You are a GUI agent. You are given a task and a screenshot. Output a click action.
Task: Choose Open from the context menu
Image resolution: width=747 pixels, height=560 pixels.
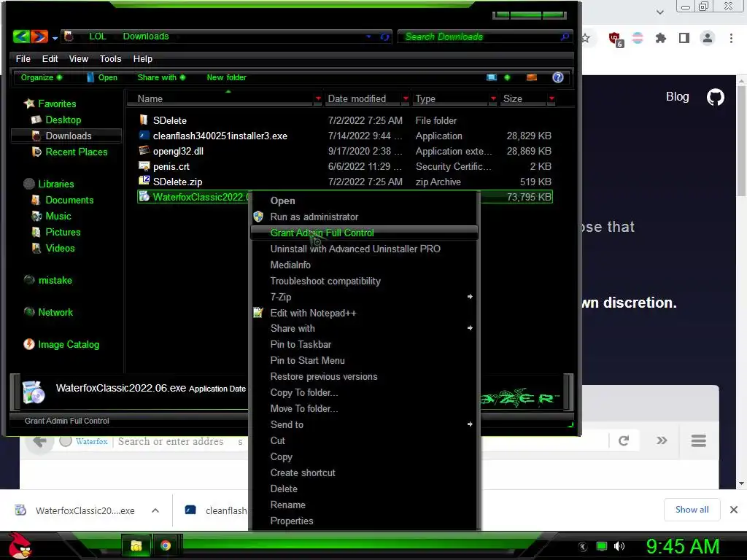364,201
